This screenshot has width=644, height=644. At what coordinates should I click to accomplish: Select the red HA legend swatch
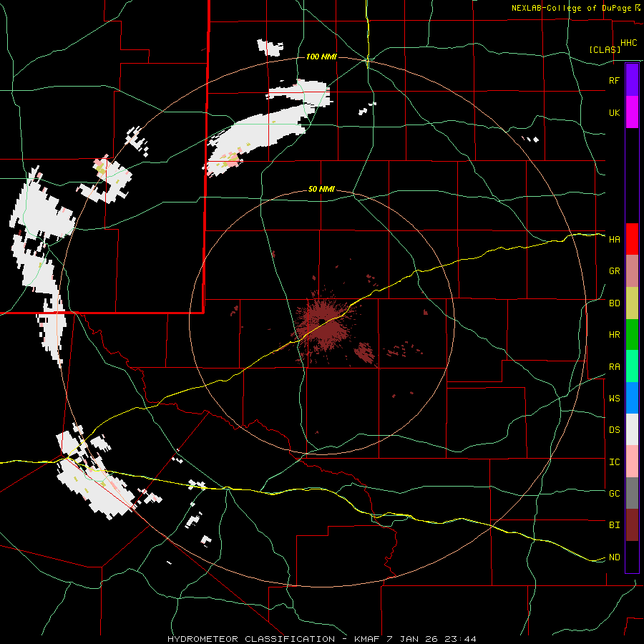tap(632, 239)
